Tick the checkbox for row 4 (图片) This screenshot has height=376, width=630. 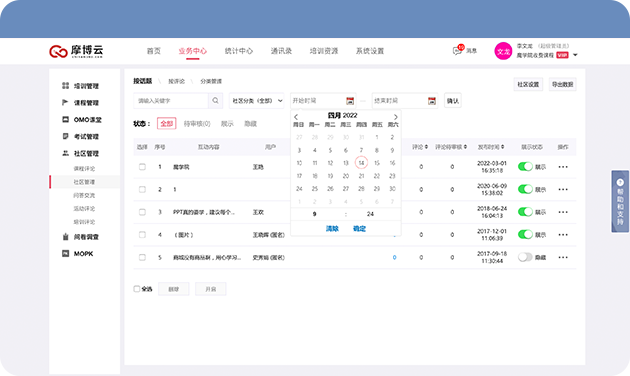[142, 235]
